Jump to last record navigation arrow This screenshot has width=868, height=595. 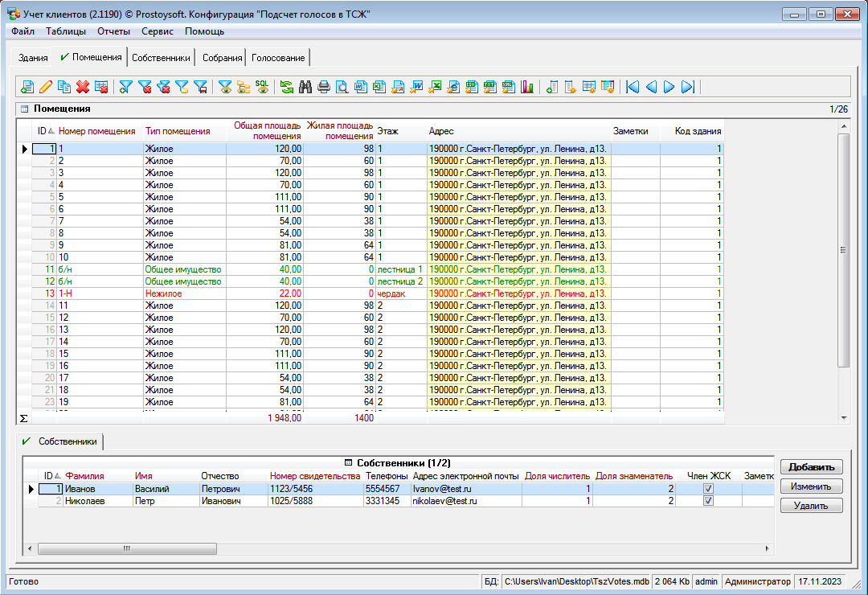[688, 87]
